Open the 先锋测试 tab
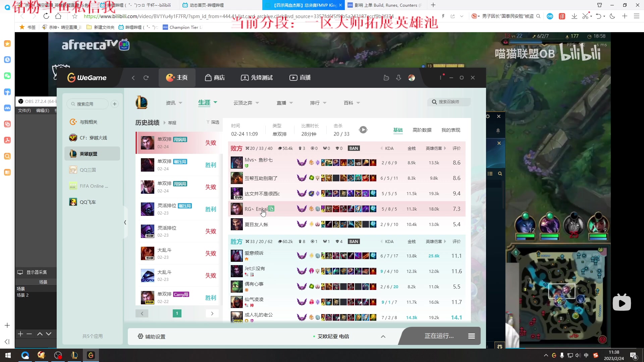644x362 pixels. pos(257,78)
